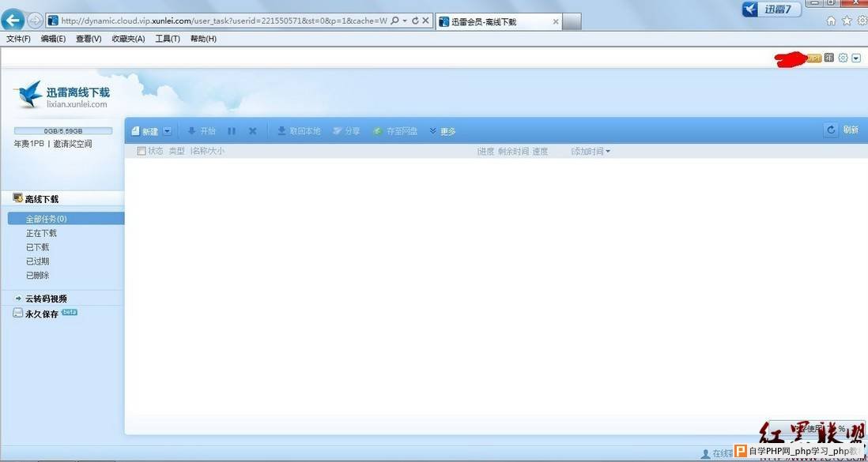Click the 进度 column header
This screenshot has height=462, width=868.
coord(486,151)
